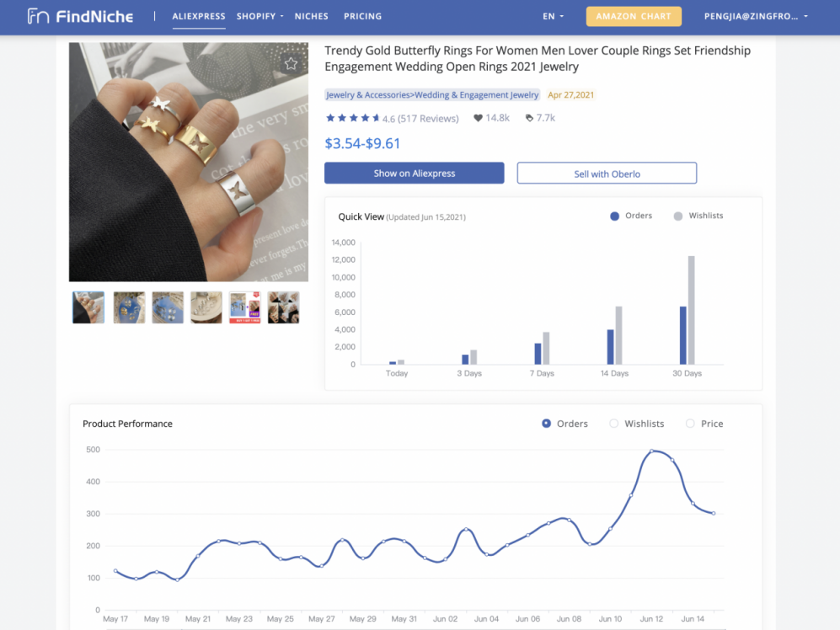Toggle the Wishlists legend in Quick View
840x630 pixels.
tap(698, 216)
